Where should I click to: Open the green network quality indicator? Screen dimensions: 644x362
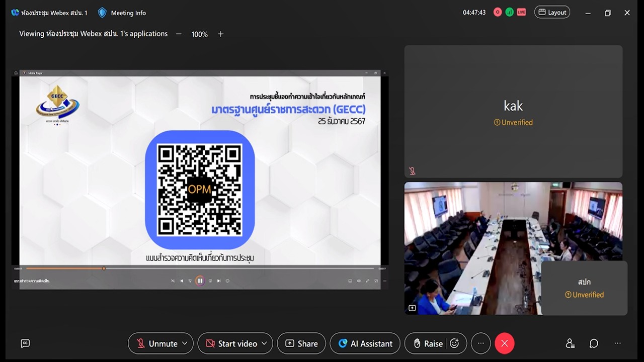point(509,13)
